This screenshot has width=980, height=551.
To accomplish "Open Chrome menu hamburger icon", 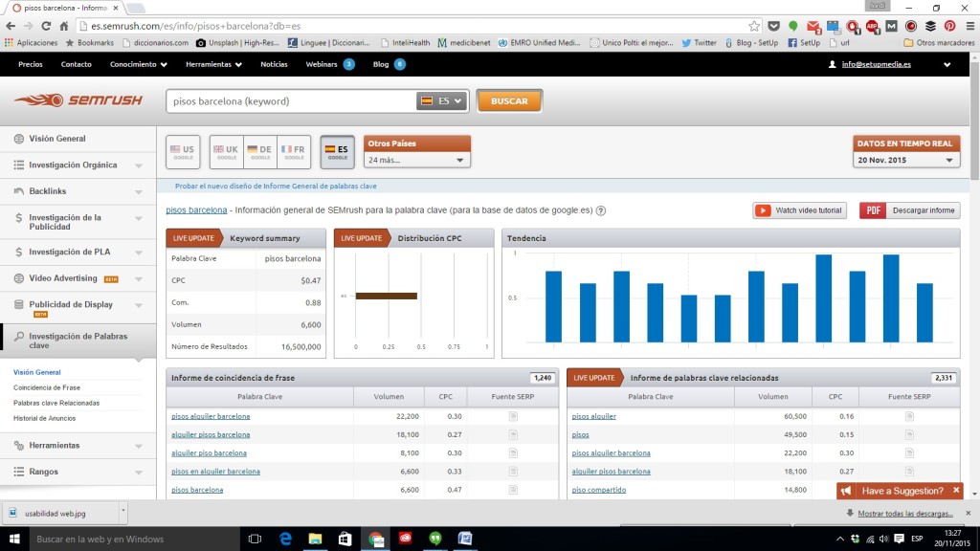I will (969, 26).
